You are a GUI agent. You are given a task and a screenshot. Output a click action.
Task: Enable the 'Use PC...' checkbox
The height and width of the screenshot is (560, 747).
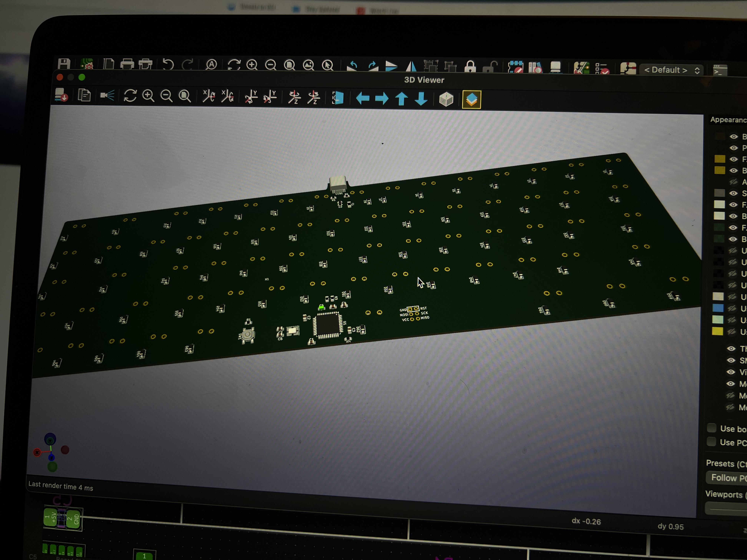tap(711, 441)
